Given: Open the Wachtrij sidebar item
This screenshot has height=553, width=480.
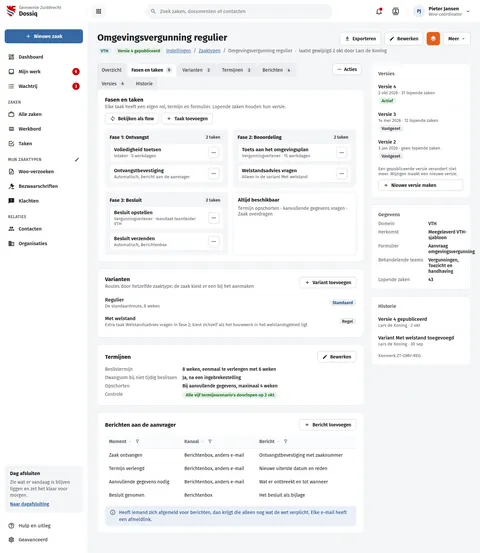Looking at the screenshot, I should [x=44, y=86].
